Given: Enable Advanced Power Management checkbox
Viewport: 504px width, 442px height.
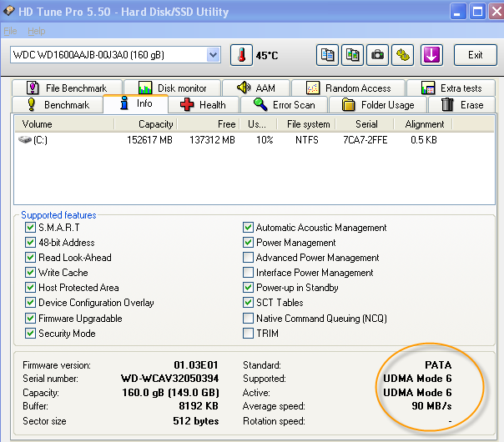Looking at the screenshot, I should 248,258.
